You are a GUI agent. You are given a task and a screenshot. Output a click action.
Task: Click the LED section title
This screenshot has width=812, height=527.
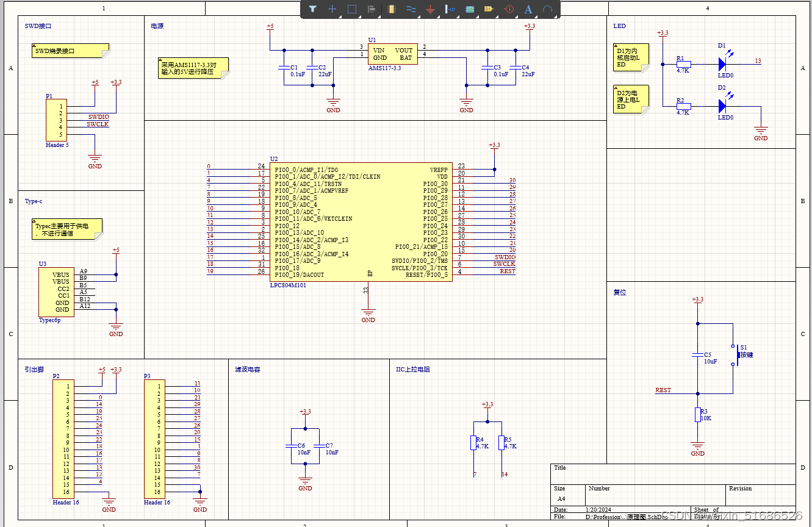(x=620, y=26)
